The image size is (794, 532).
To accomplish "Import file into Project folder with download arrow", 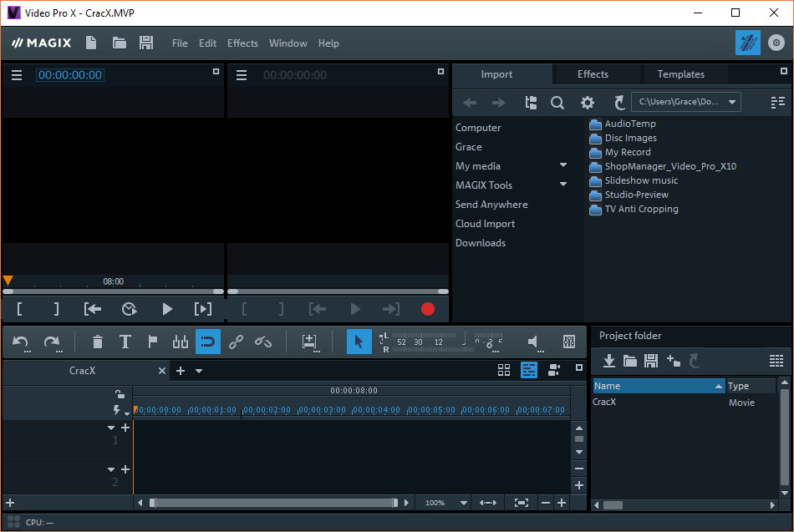I will (x=609, y=361).
